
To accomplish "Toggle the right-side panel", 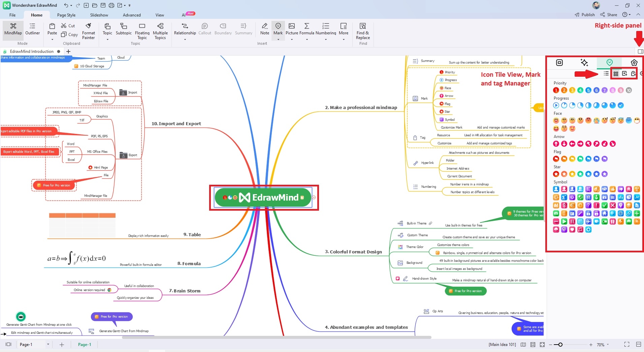I will [640, 51].
